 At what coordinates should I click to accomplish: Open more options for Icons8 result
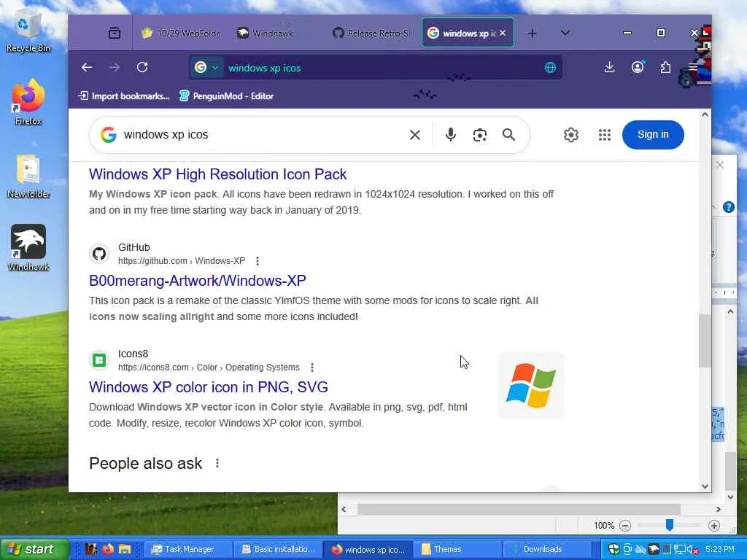[x=312, y=367]
